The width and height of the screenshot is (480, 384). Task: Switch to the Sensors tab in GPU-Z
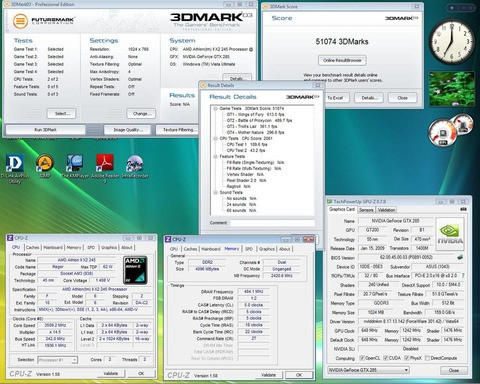366,210
